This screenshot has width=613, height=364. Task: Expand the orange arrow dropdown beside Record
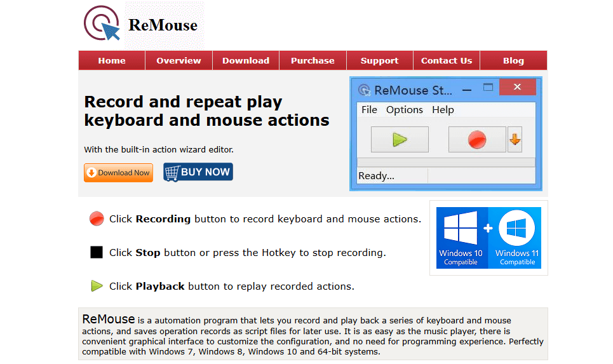[515, 140]
